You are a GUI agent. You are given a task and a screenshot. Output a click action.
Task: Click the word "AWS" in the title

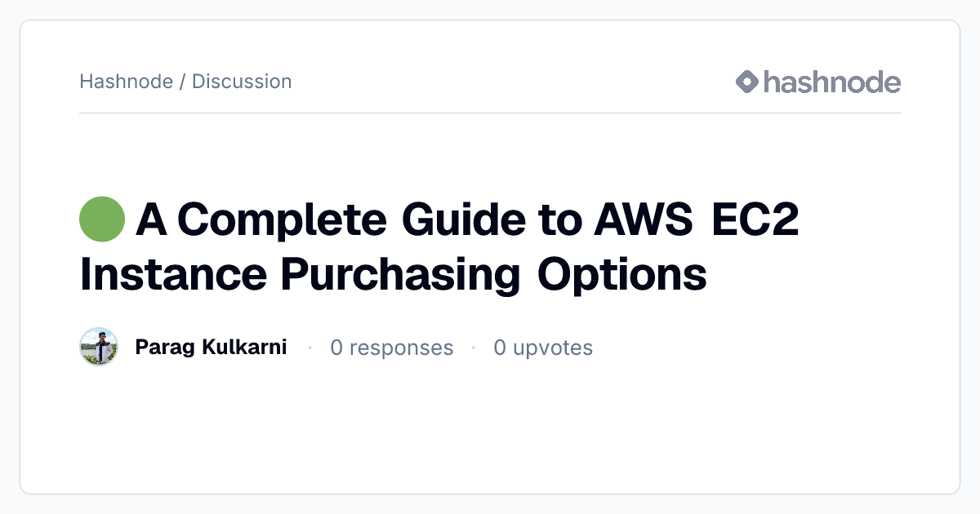click(645, 219)
